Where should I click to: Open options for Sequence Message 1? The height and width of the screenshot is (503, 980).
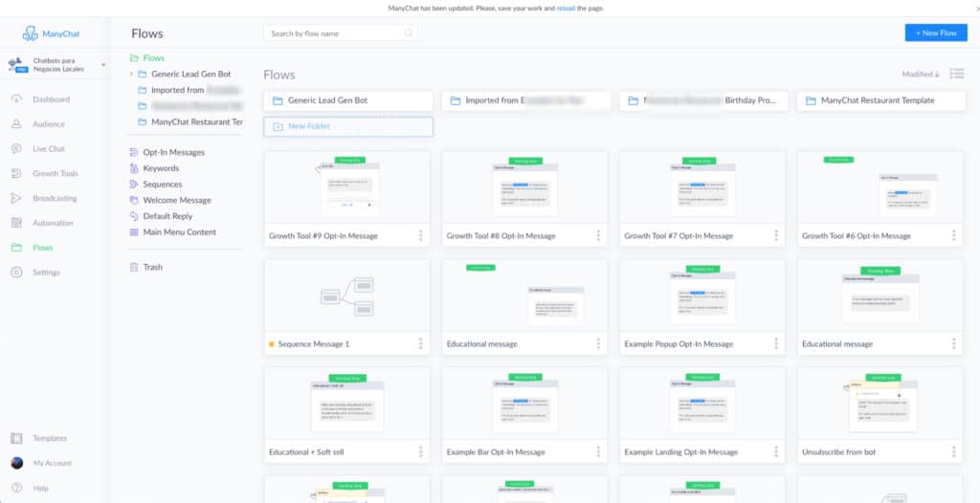click(421, 343)
